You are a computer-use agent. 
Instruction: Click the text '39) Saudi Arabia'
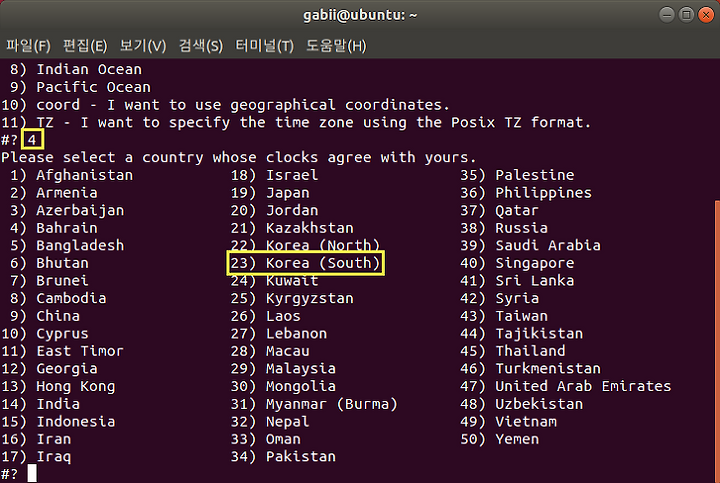531,246
